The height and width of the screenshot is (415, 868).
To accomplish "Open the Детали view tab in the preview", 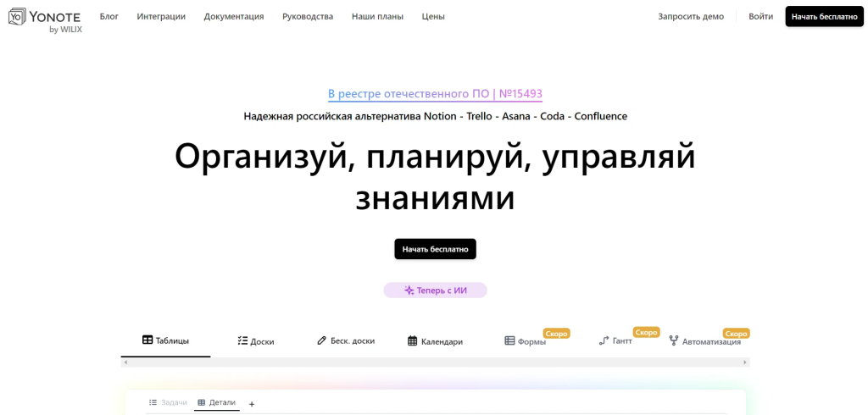I will click(216, 403).
